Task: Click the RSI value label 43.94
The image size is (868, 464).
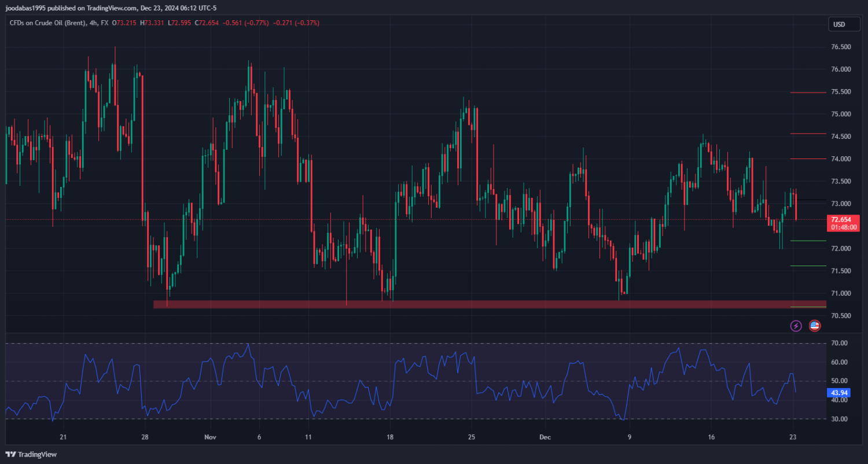Action: click(x=839, y=392)
